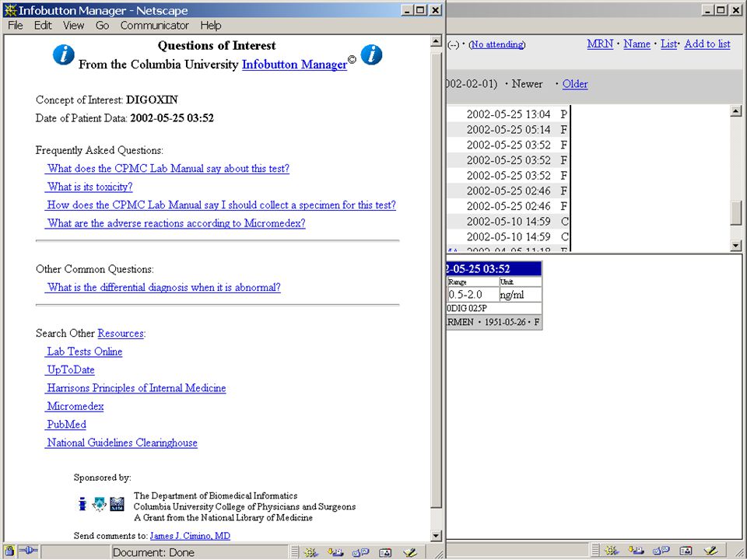Open the Help menu
Screen dimensions: 747x560
pyautogui.click(x=211, y=25)
